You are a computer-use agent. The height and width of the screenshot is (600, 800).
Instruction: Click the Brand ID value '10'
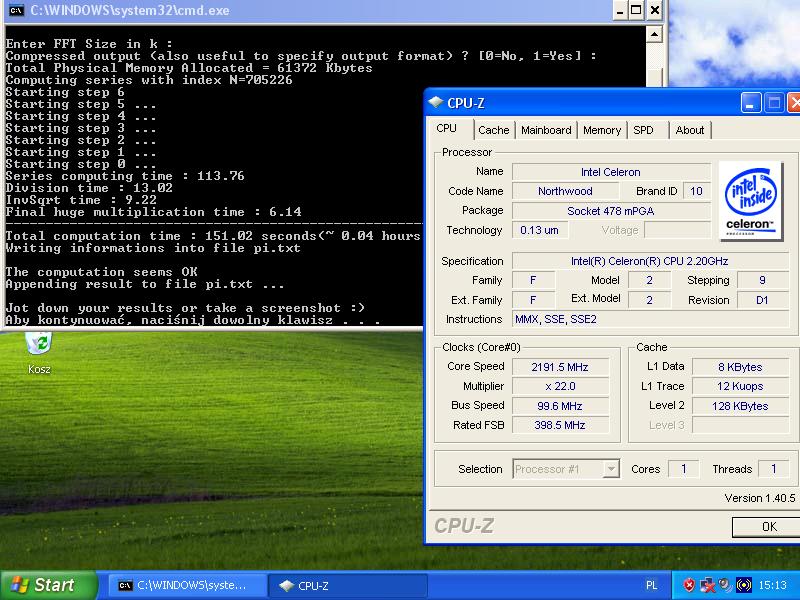pos(696,191)
